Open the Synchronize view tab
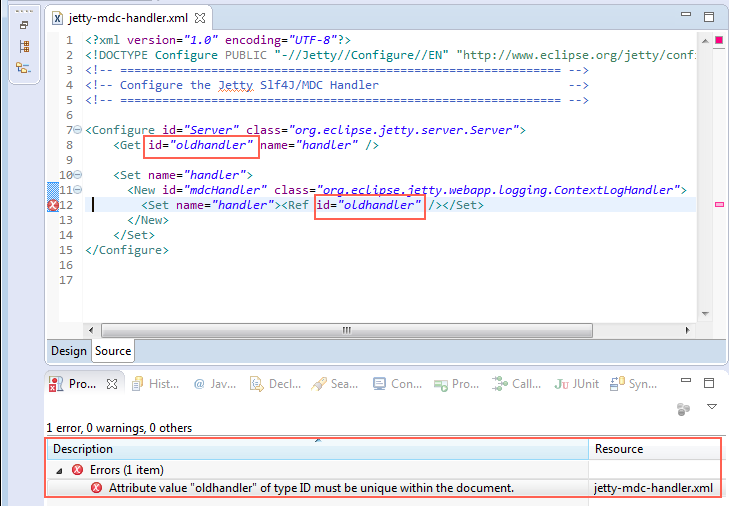The image size is (729, 506). [x=633, y=384]
